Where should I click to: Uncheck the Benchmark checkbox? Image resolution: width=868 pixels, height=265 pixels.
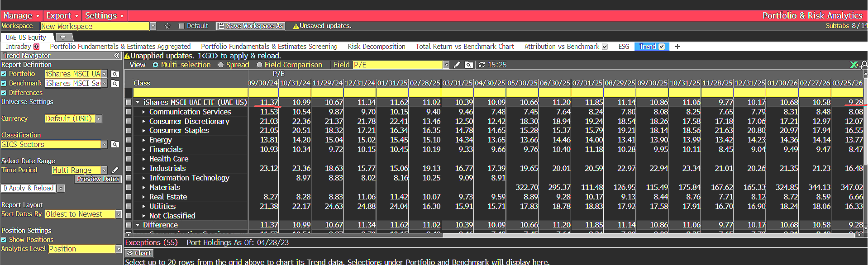[x=4, y=84]
